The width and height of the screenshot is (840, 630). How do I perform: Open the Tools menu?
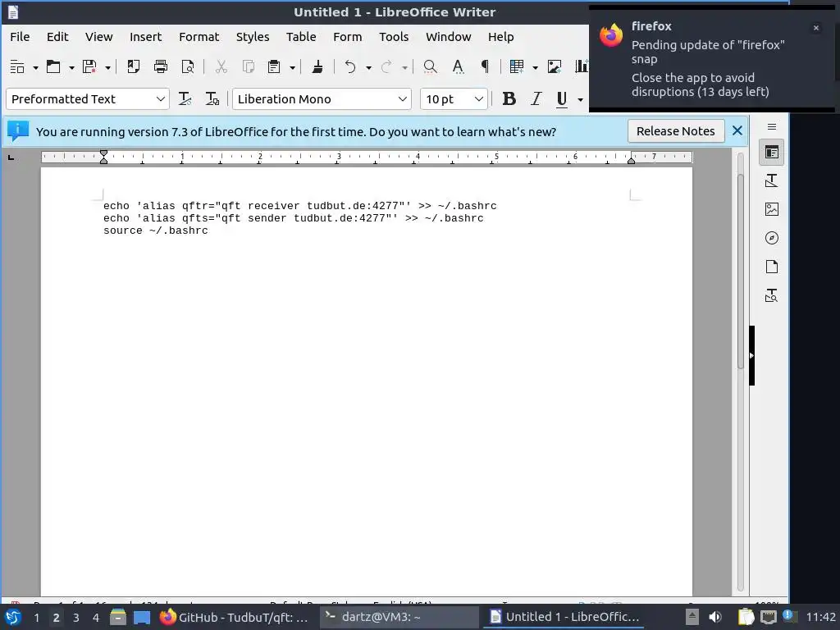pos(394,37)
